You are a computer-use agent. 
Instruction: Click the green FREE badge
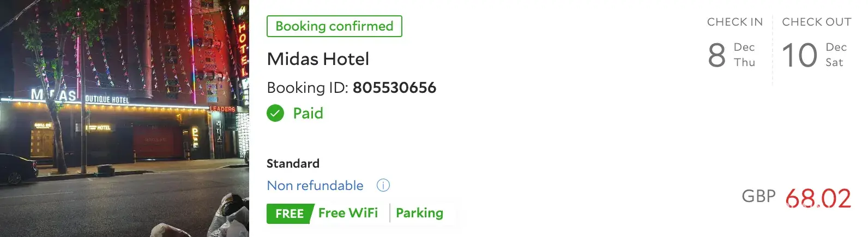289,214
